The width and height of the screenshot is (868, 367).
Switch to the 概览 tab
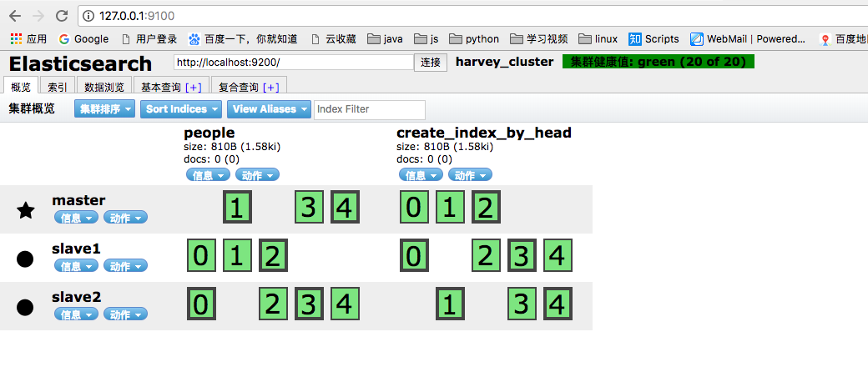(x=23, y=87)
